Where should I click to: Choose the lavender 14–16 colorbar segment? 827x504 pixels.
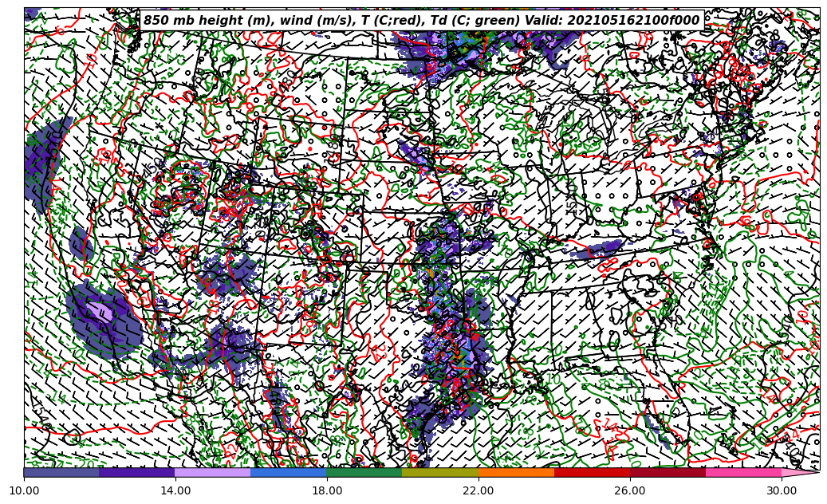(213, 473)
